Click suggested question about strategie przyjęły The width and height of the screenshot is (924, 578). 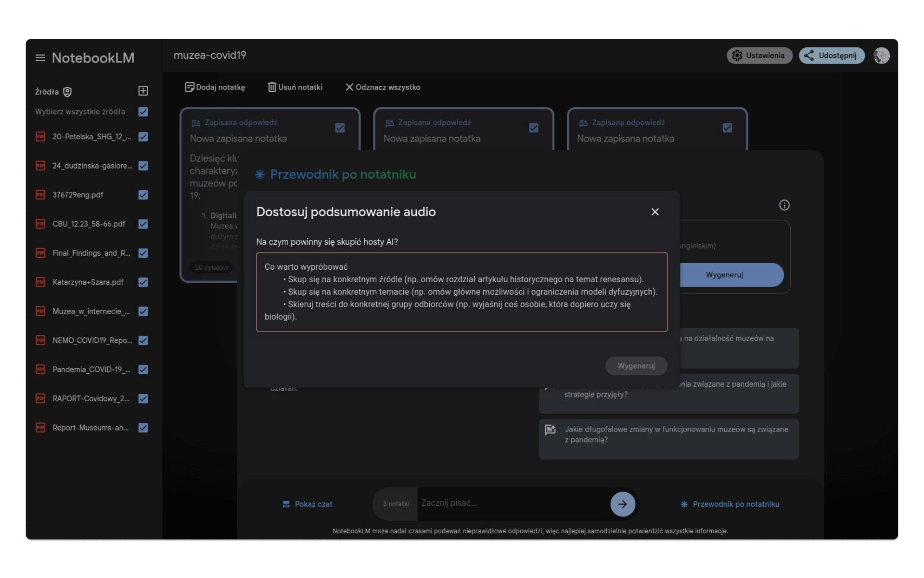click(668, 394)
